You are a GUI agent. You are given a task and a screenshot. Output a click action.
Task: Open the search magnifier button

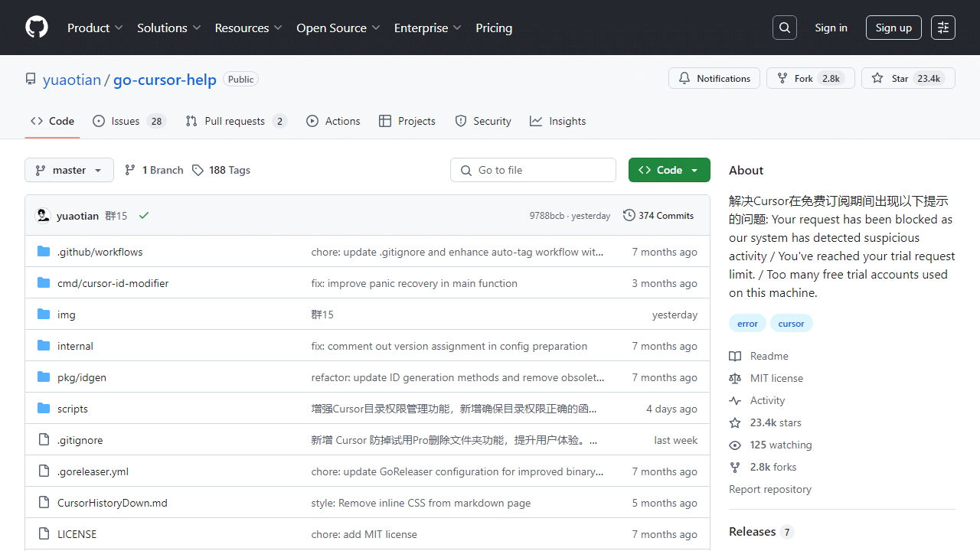click(785, 28)
